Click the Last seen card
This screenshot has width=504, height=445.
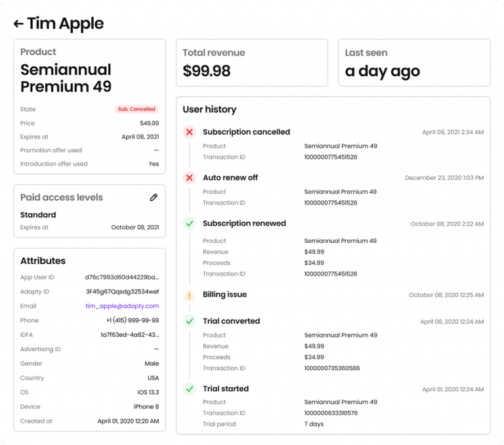pos(413,63)
